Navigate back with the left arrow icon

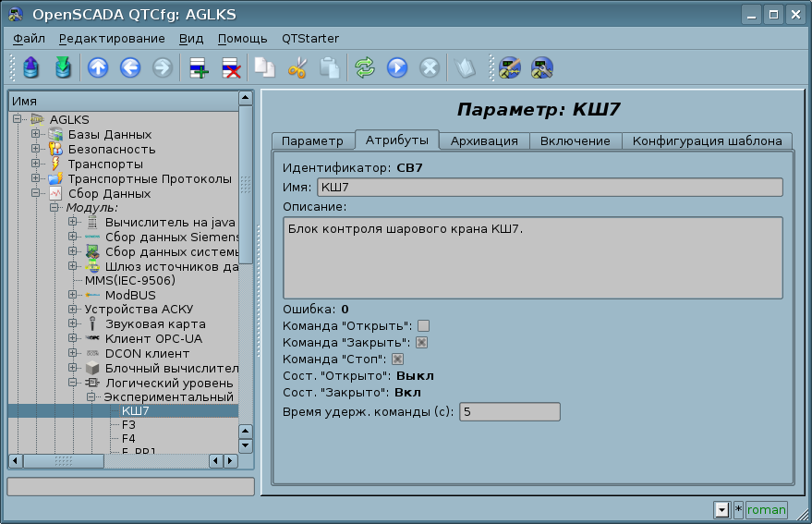tap(130, 67)
